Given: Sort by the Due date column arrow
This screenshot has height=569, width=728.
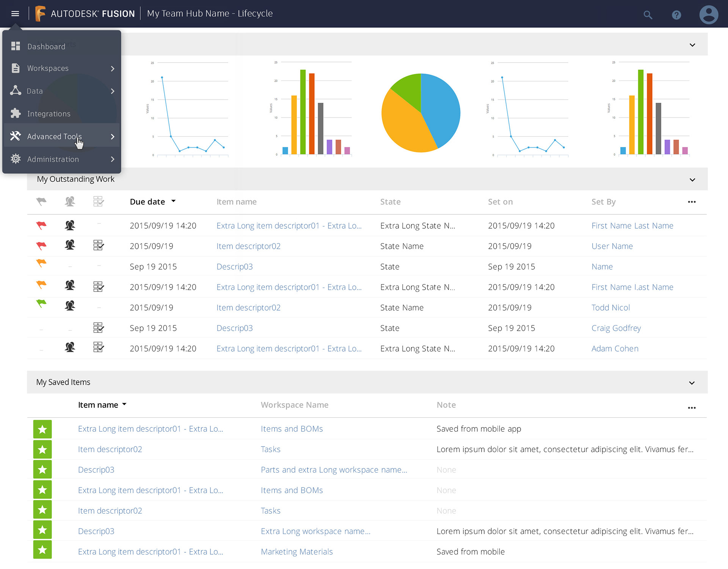Looking at the screenshot, I should pyautogui.click(x=173, y=201).
